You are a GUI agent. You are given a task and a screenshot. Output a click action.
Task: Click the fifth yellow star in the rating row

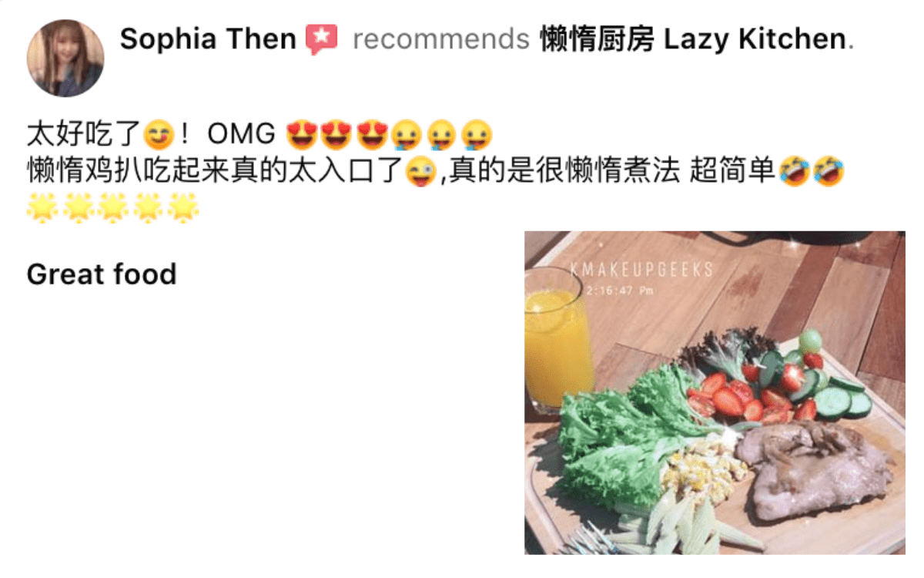click(183, 207)
